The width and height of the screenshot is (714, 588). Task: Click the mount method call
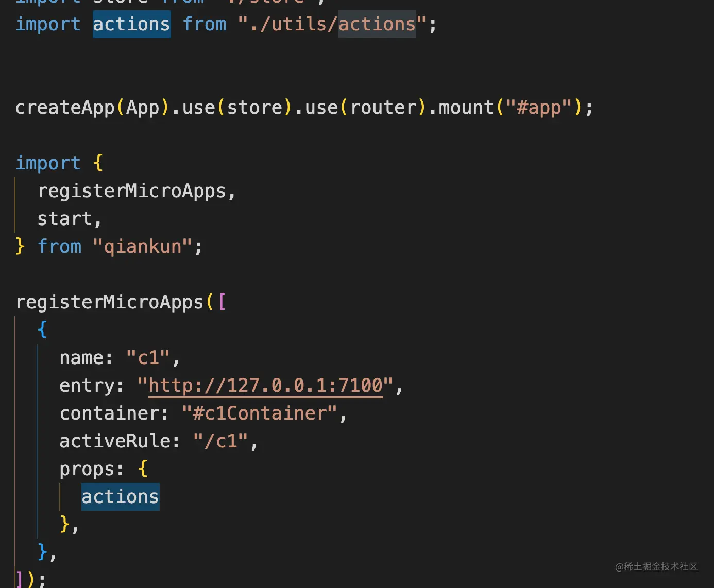466,108
